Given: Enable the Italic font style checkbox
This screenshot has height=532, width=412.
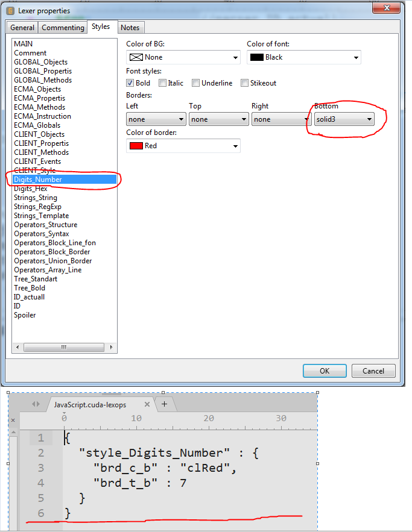Looking at the screenshot, I should (163, 83).
